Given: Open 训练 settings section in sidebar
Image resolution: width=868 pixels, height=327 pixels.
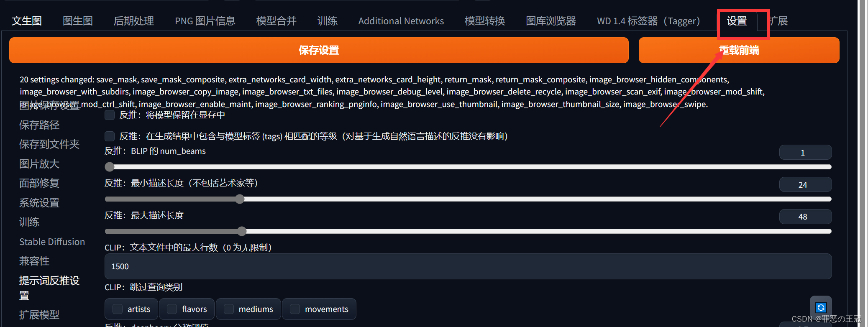Looking at the screenshot, I should [x=29, y=222].
